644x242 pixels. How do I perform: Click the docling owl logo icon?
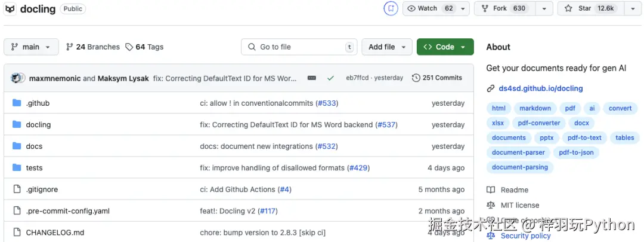[10, 9]
